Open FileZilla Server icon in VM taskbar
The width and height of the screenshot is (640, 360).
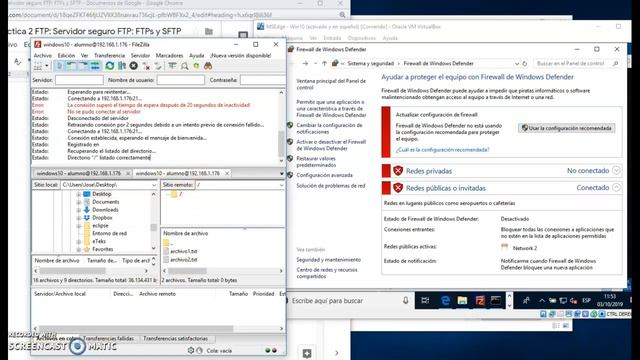(x=480, y=301)
